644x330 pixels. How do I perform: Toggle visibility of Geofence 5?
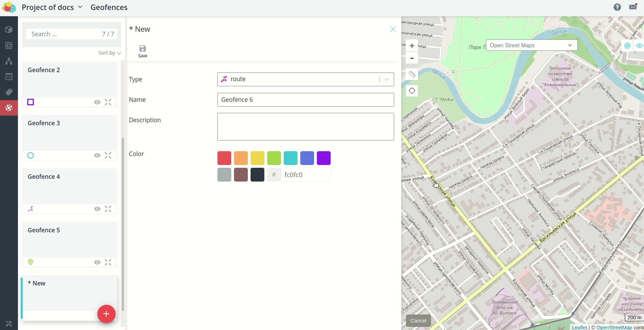click(97, 262)
